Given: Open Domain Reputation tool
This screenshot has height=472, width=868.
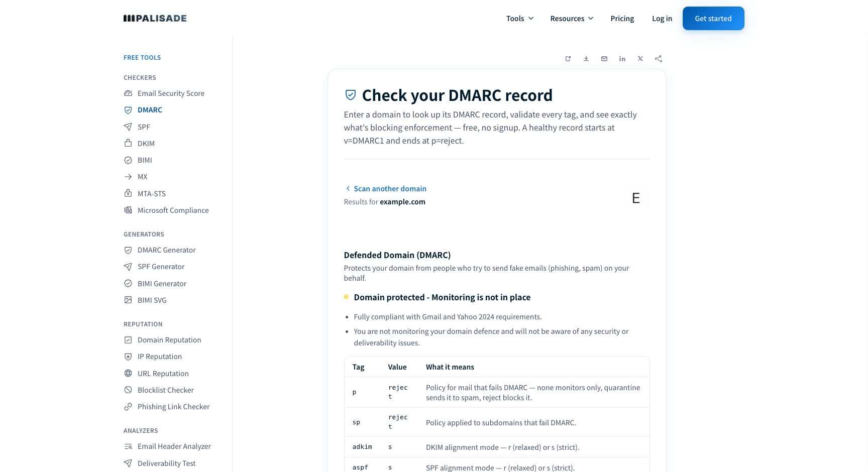Looking at the screenshot, I should coord(169,340).
